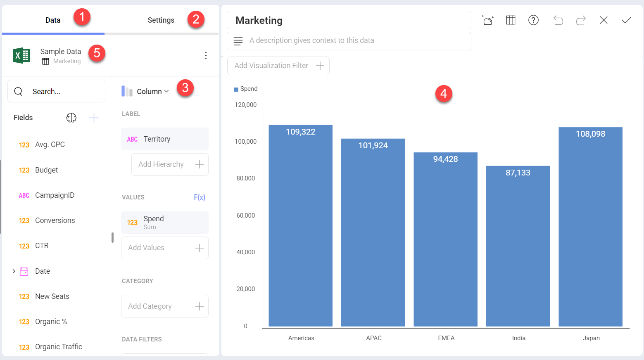The image size is (644, 360).
Task: Switch to the Data tab
Action: click(53, 20)
